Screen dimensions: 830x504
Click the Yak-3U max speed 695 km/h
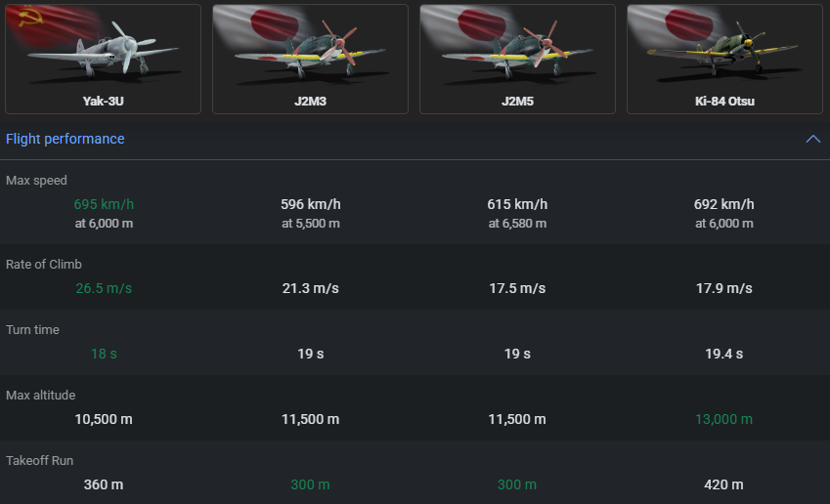[104, 204]
